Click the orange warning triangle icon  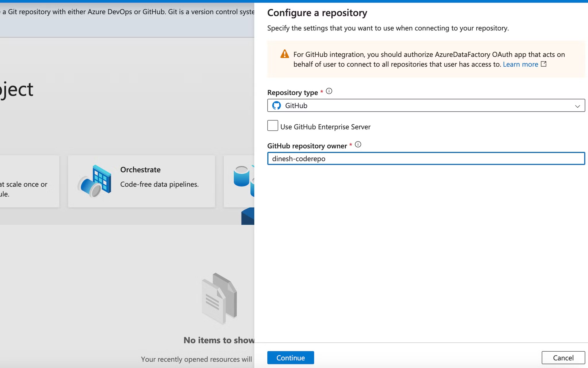[285, 54]
